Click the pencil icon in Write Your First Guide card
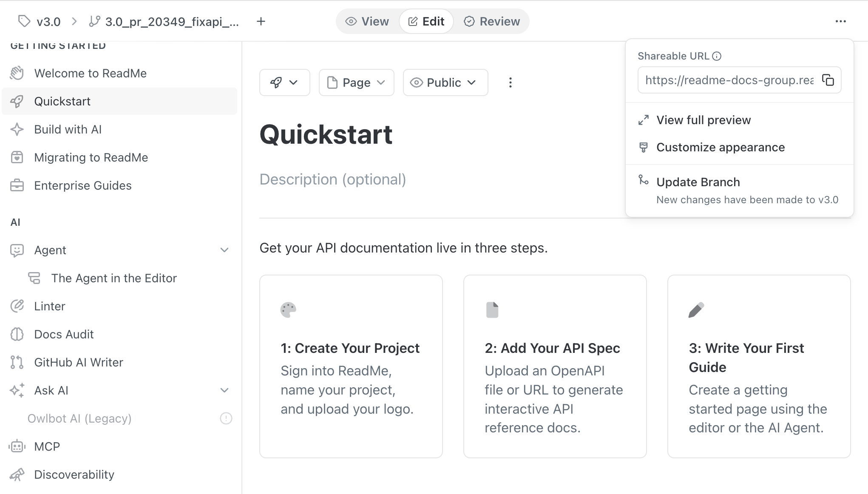This screenshot has height=494, width=868. (696, 310)
